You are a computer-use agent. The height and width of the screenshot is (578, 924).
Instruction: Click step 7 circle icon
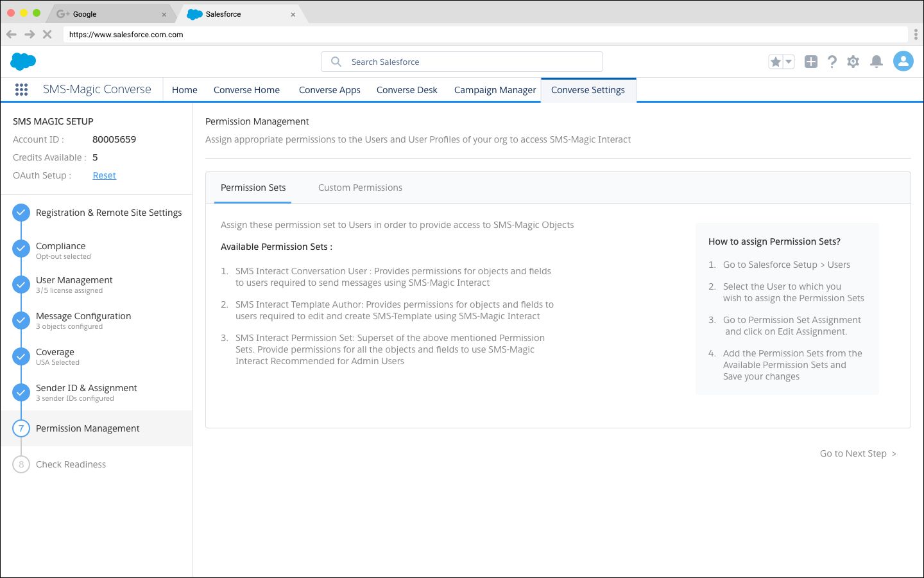(21, 428)
